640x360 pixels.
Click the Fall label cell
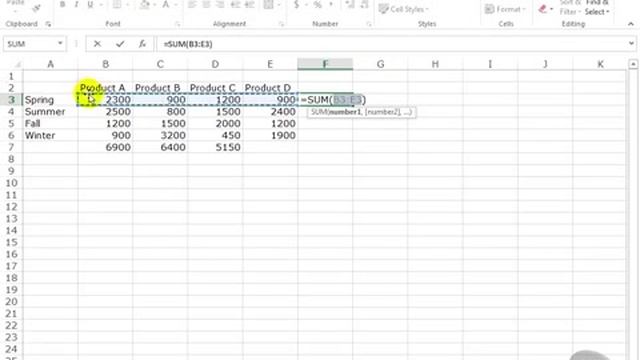(x=50, y=123)
